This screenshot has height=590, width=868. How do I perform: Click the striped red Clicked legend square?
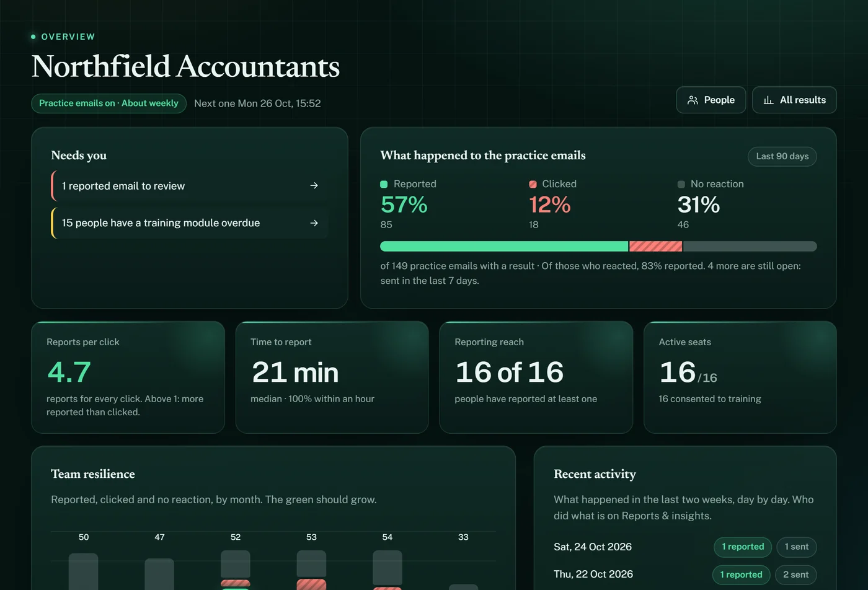coord(533,184)
